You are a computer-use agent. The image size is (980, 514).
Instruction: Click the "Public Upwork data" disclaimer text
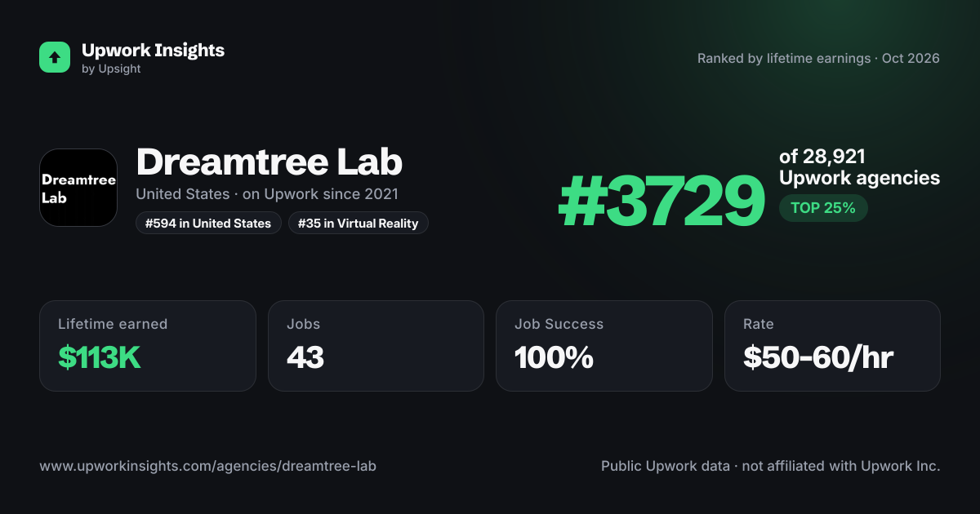[x=771, y=467]
